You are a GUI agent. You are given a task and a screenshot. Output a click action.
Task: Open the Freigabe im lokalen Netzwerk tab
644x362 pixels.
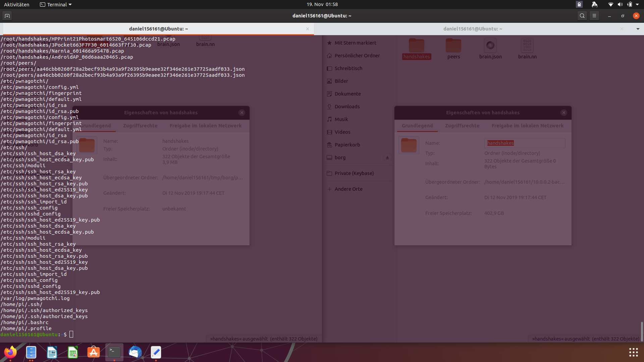pos(528,126)
